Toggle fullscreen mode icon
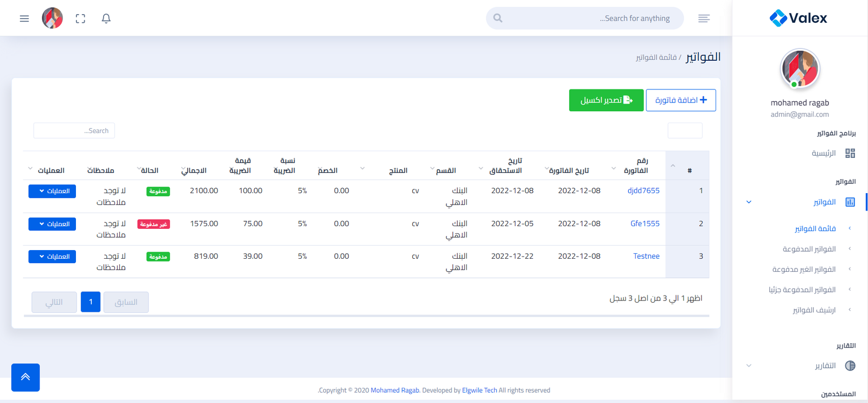This screenshot has width=868, height=403. pyautogui.click(x=80, y=18)
